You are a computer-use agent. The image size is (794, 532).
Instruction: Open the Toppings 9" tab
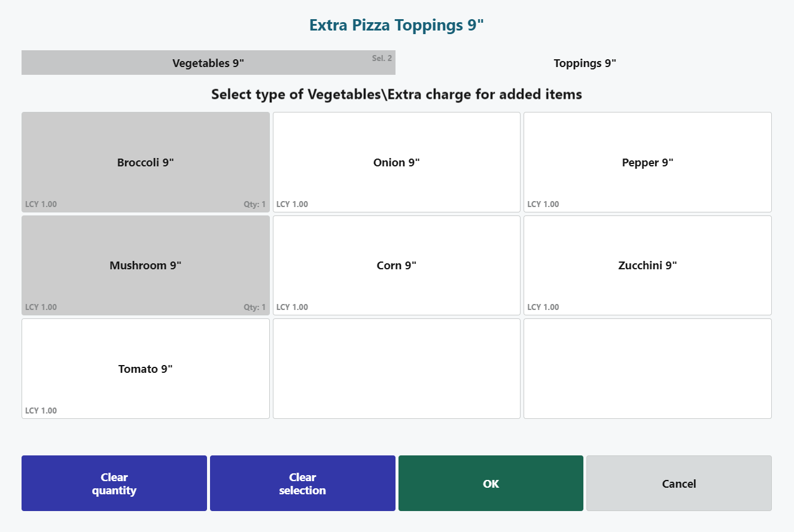tap(585, 63)
